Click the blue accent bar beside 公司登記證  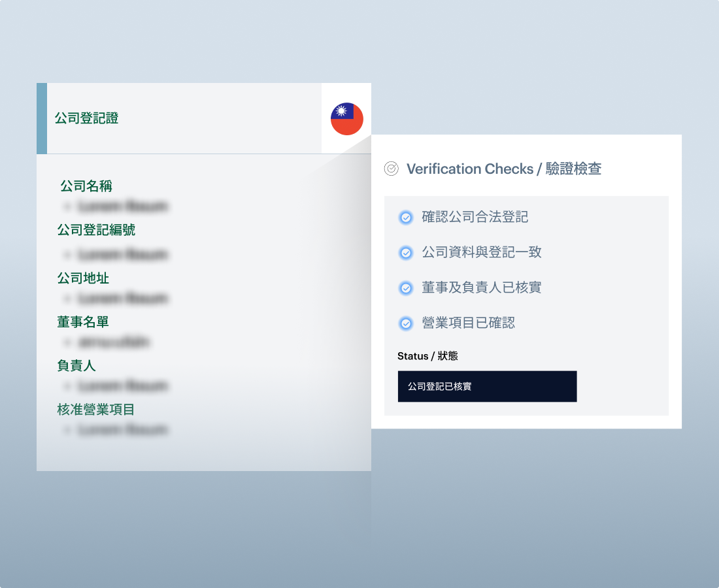[42, 118]
